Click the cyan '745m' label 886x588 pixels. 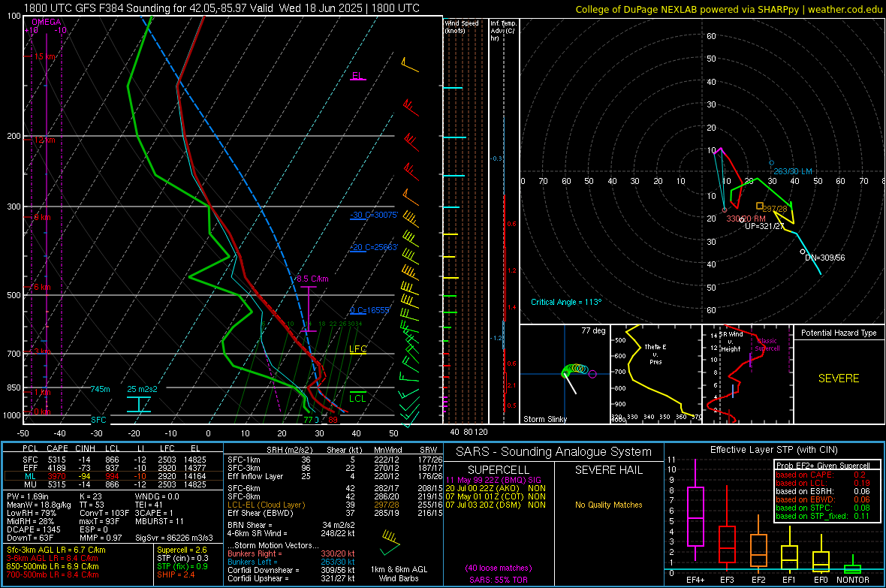[100, 389]
